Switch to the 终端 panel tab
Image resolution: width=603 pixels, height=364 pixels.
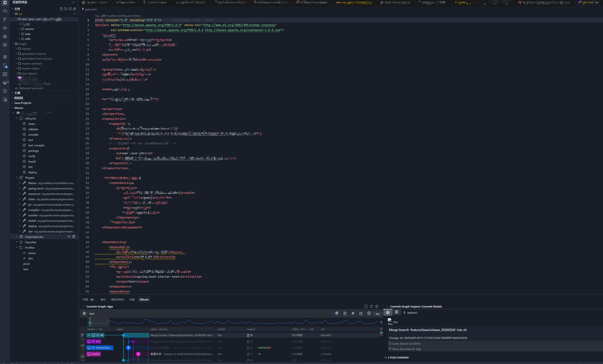point(132,300)
